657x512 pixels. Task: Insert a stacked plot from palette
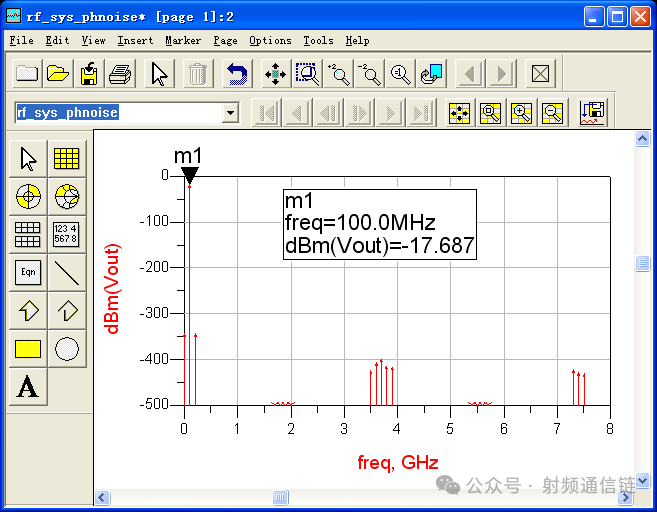pos(28,234)
